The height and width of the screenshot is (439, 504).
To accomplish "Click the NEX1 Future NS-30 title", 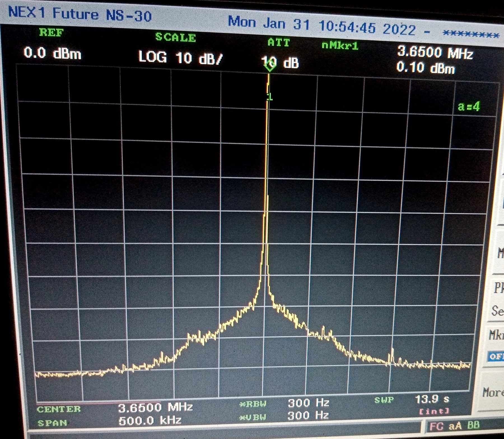I will 80,13.
